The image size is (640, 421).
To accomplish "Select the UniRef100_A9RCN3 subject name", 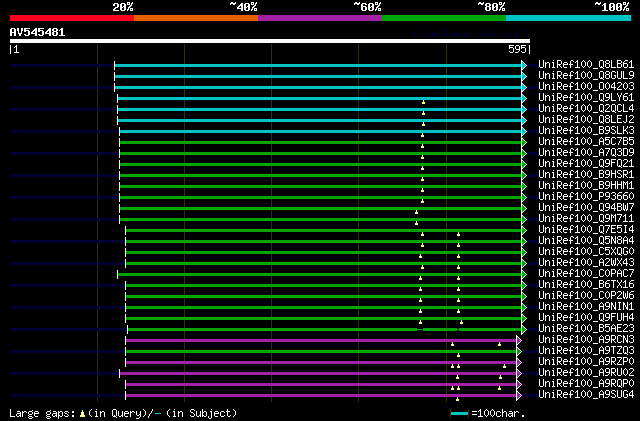I will tap(586, 340).
